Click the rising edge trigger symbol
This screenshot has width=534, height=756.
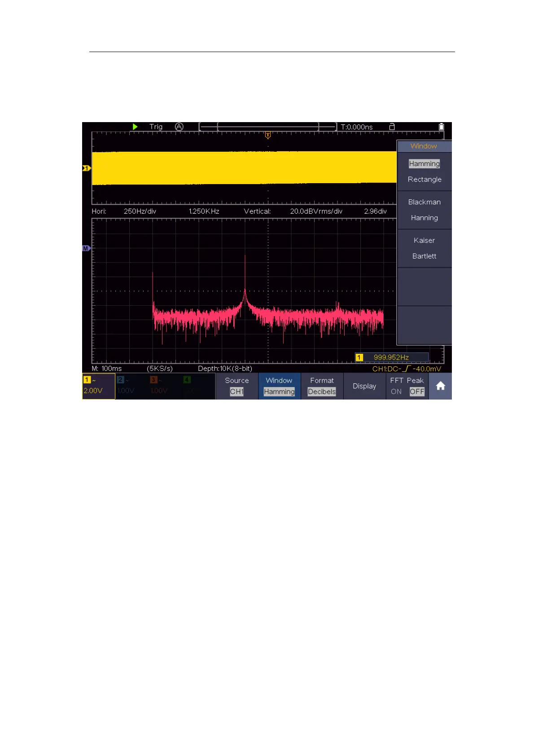tap(407, 369)
